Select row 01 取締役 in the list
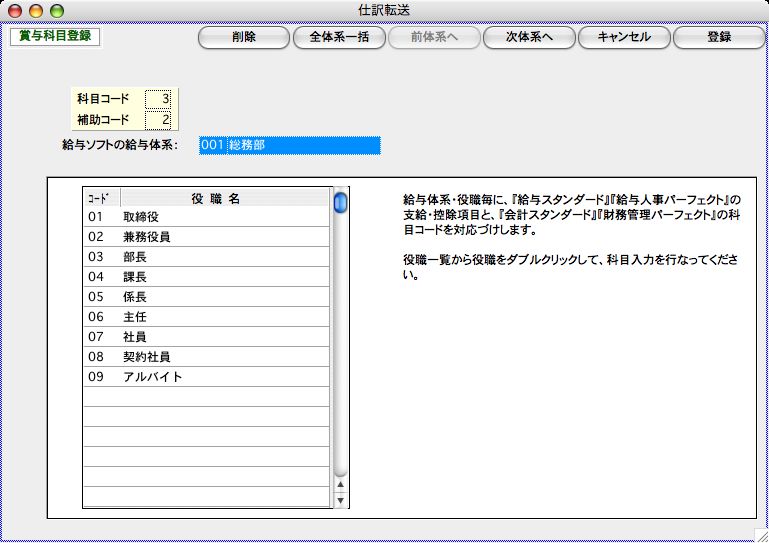 [206, 217]
